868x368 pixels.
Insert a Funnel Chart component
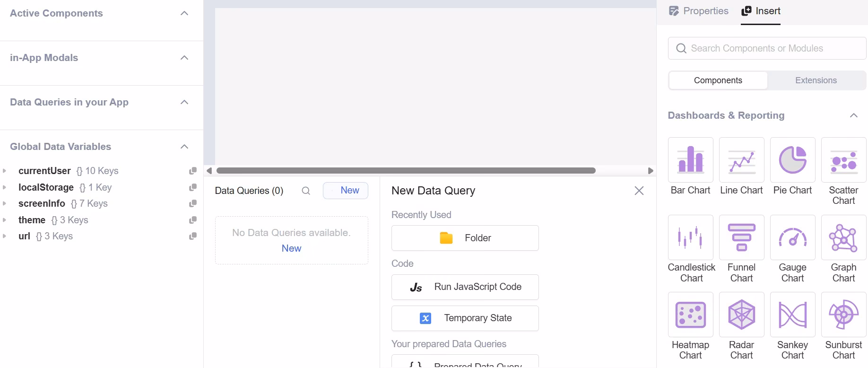741,237
